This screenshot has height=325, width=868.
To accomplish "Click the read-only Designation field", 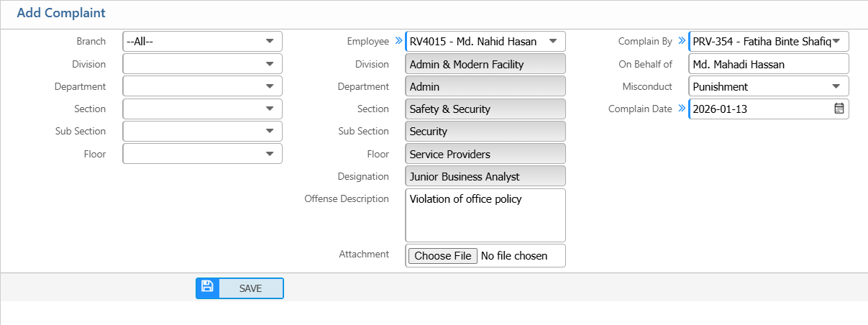I will point(485,176).
